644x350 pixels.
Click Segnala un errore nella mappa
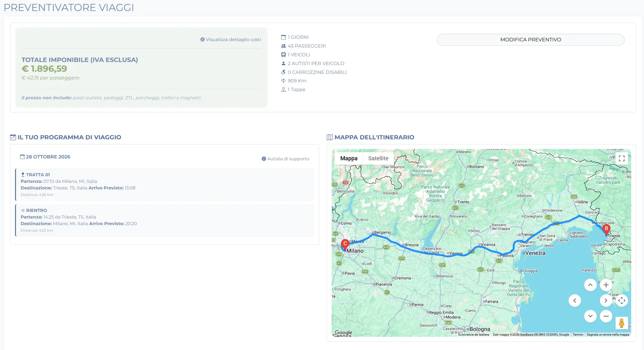[608, 335]
